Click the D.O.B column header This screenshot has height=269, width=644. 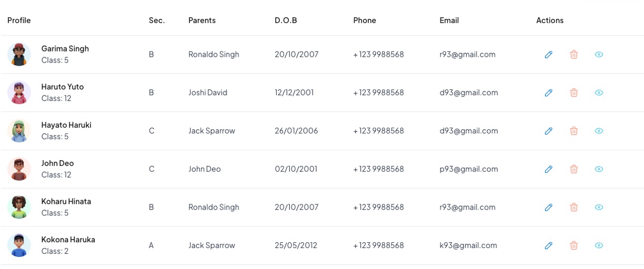coord(286,20)
